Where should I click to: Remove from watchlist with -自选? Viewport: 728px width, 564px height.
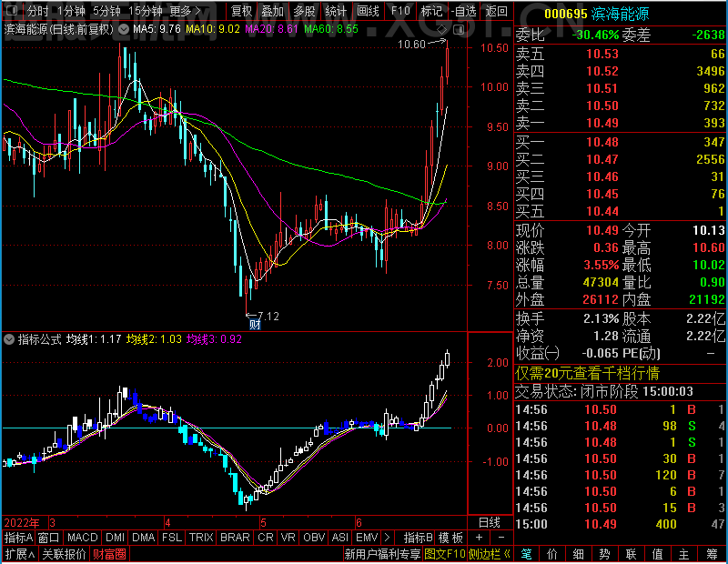464,11
